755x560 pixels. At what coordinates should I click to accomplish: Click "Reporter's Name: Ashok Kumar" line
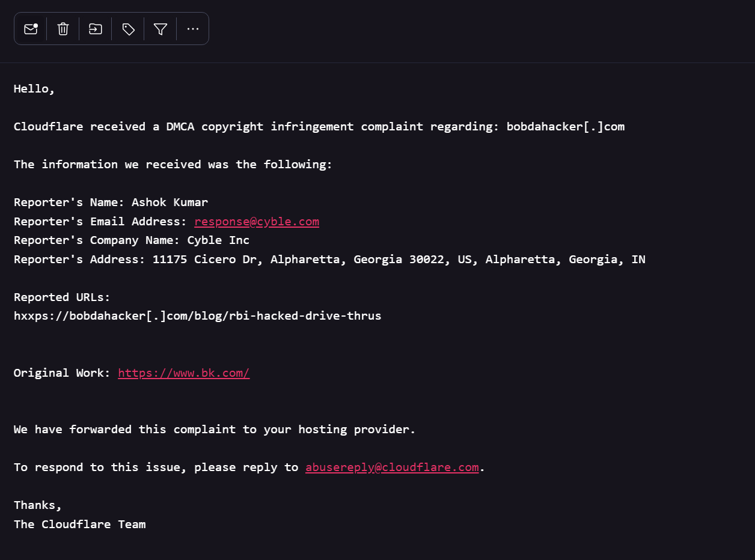tap(111, 202)
